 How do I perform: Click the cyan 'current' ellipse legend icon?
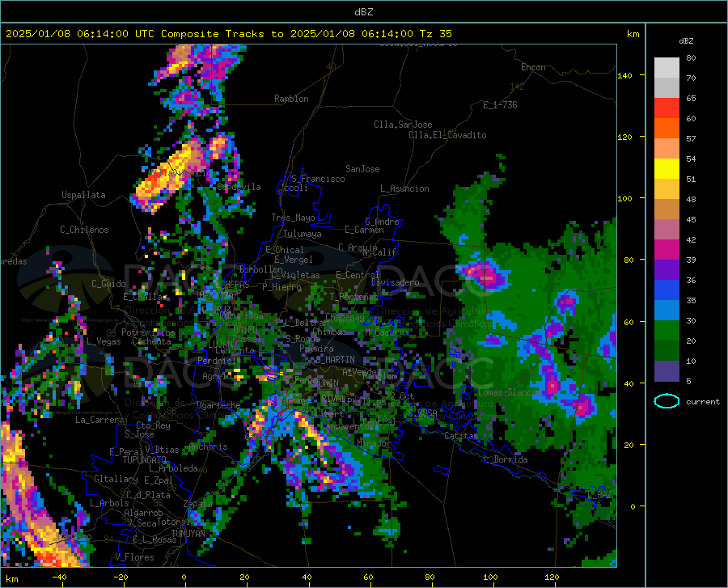667,401
